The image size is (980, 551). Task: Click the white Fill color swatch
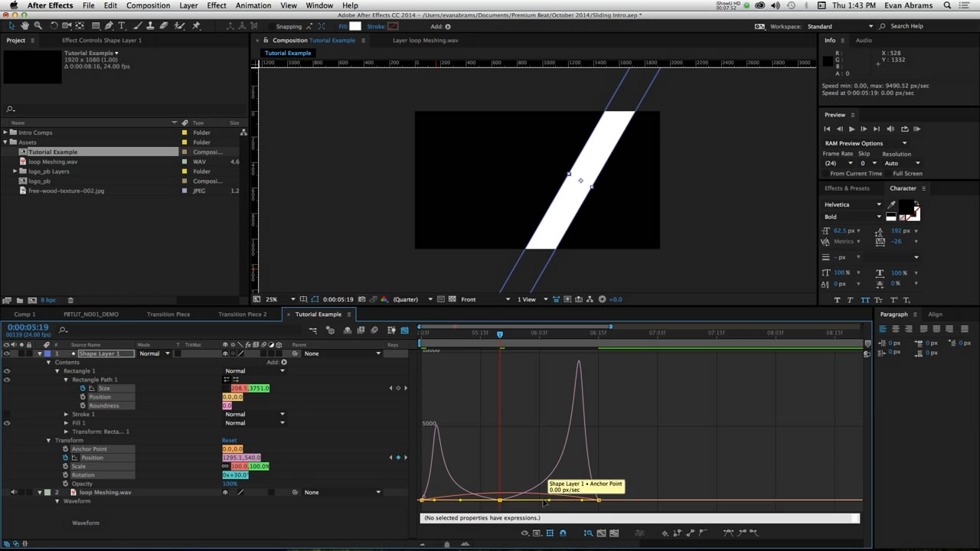(355, 26)
